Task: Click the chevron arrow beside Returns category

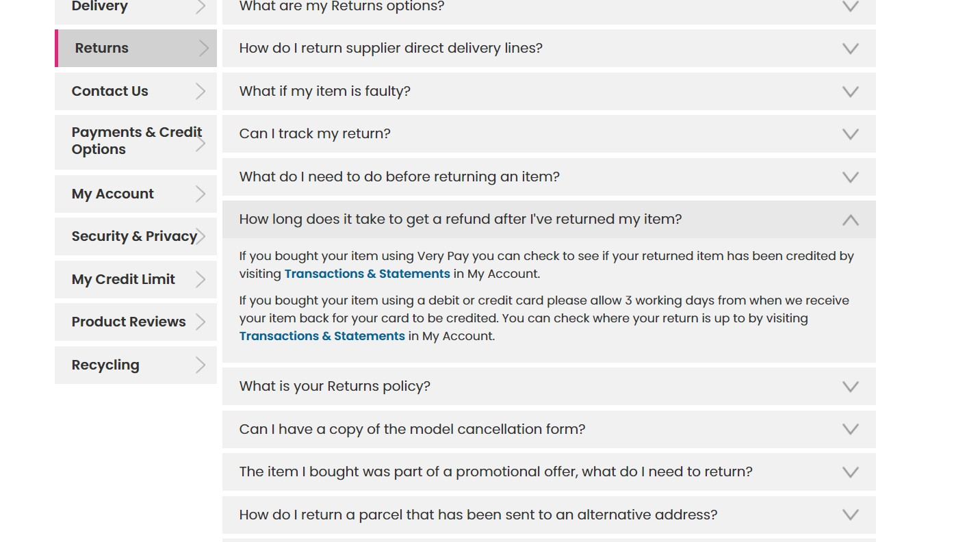Action: [x=203, y=48]
